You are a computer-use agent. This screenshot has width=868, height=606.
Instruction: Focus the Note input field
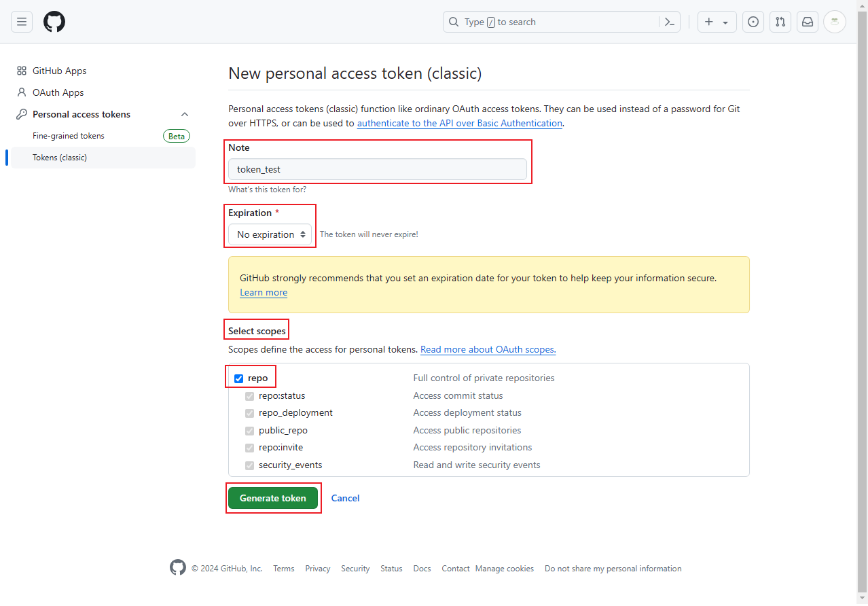tap(378, 169)
